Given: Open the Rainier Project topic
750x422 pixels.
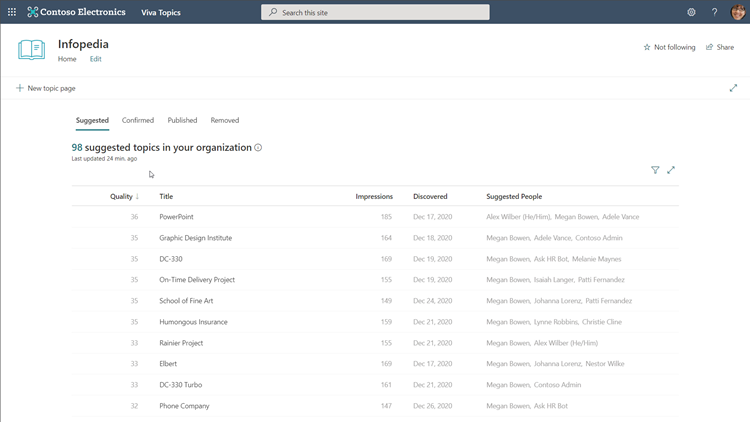Looking at the screenshot, I should [x=181, y=343].
